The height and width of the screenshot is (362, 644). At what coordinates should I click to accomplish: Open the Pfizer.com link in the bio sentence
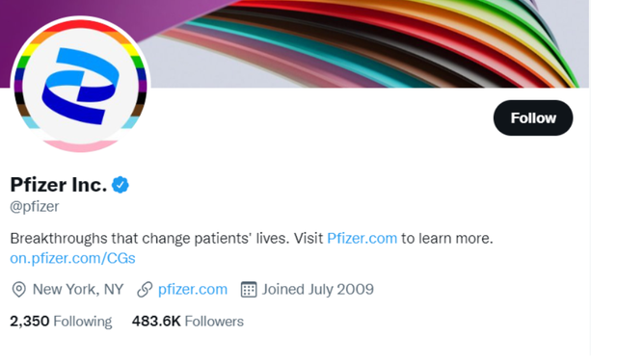point(362,238)
